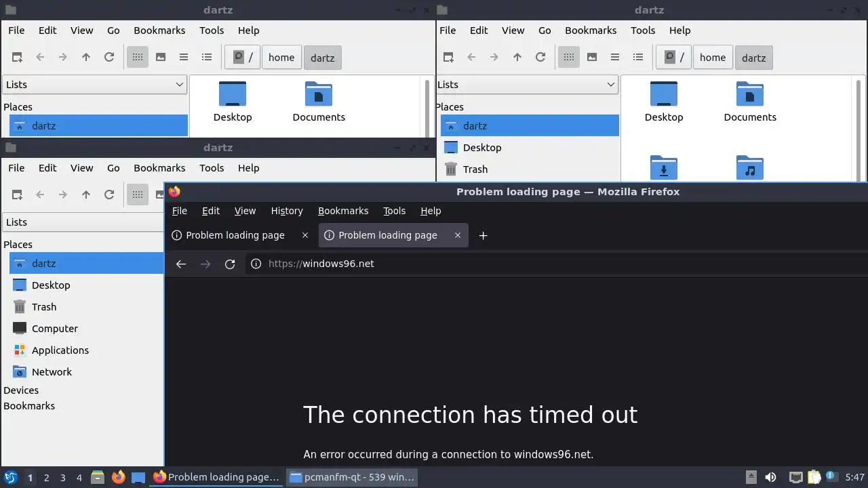The width and height of the screenshot is (868, 488).
Task: Open the View menu in Firefox
Action: click(x=245, y=211)
